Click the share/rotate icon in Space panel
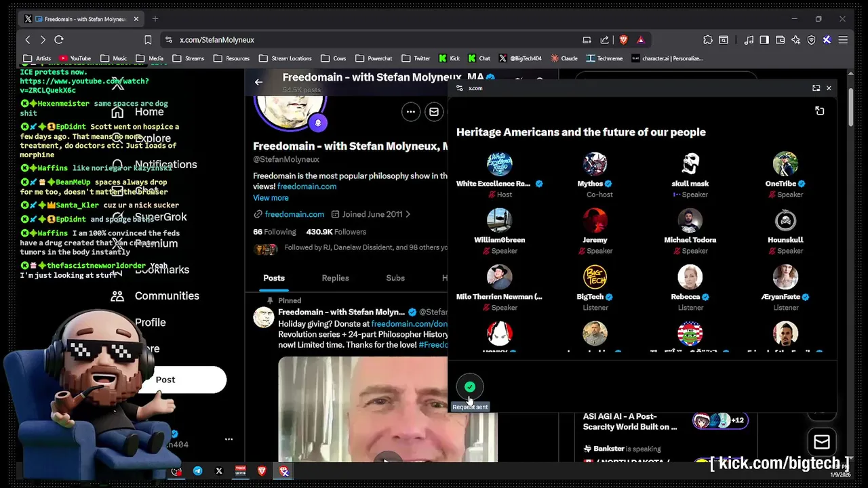This screenshot has width=868, height=488. click(x=819, y=110)
